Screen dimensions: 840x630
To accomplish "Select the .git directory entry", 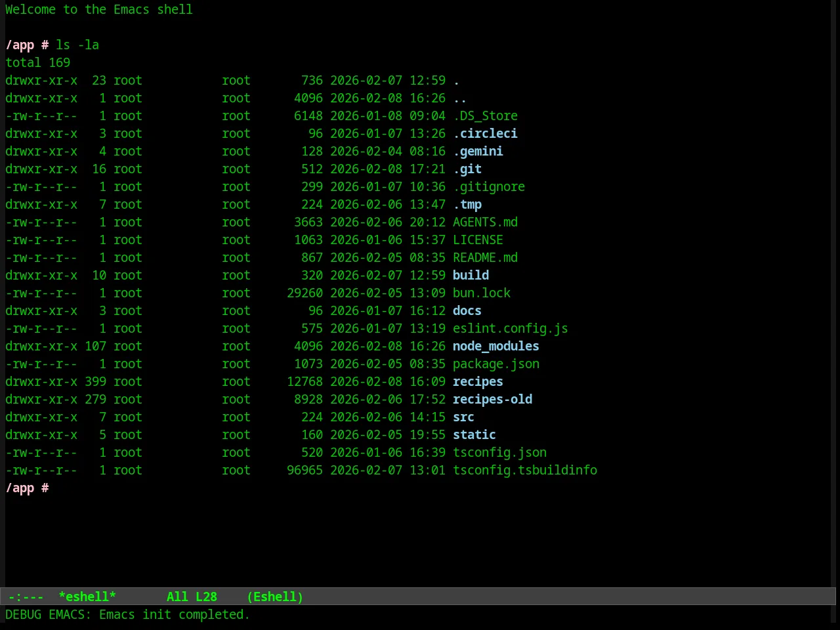I will point(467,169).
